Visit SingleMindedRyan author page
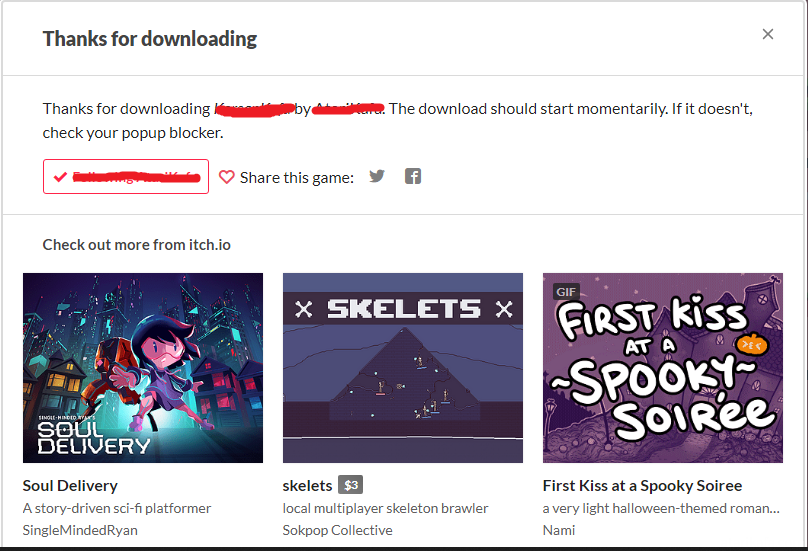The image size is (808, 551). 80,530
